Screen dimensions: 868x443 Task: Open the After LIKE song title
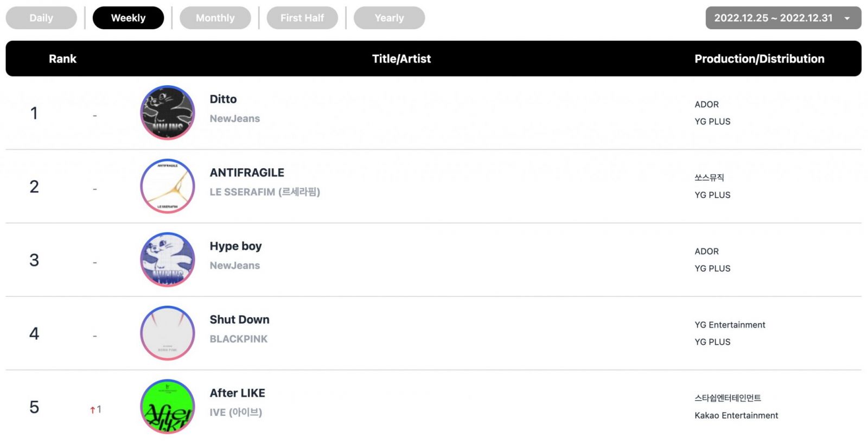[237, 393]
